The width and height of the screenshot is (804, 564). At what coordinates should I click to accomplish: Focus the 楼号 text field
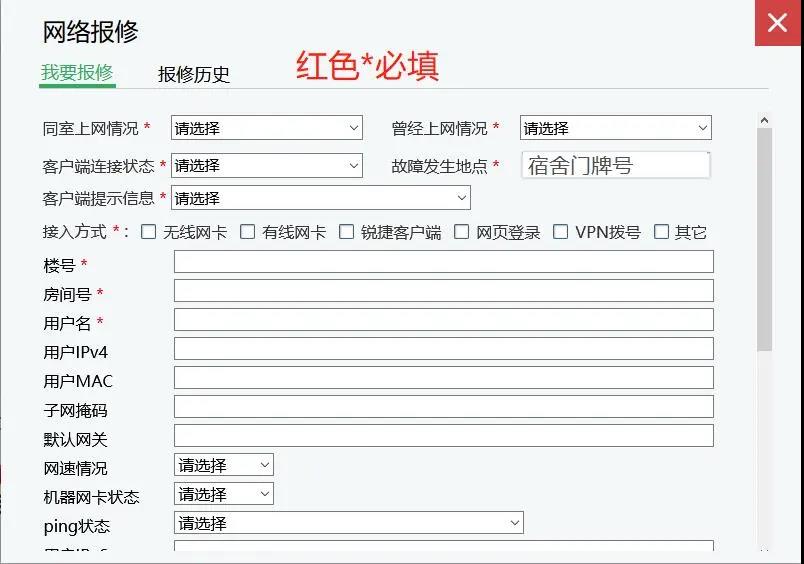point(443,262)
